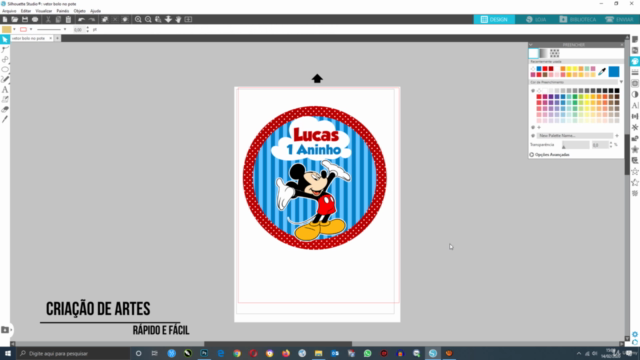Open the Line Style panel icon
The image size is (640, 360).
click(635, 72)
